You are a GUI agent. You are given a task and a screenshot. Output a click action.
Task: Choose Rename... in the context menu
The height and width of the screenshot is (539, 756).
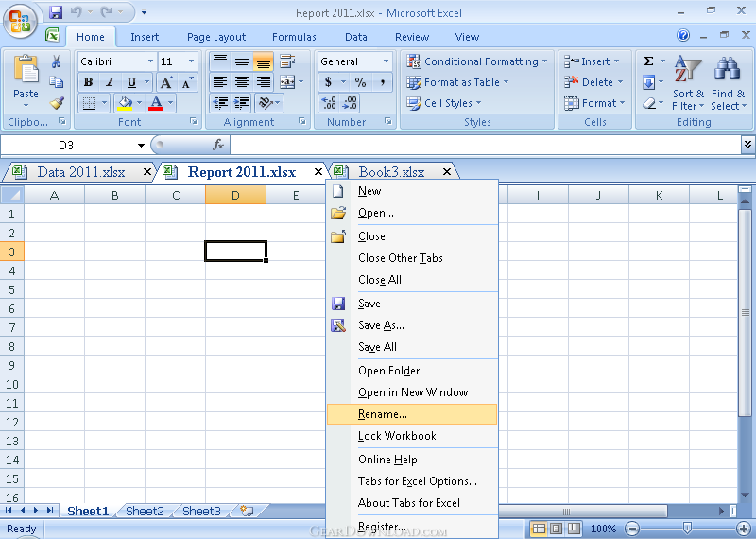pos(412,414)
